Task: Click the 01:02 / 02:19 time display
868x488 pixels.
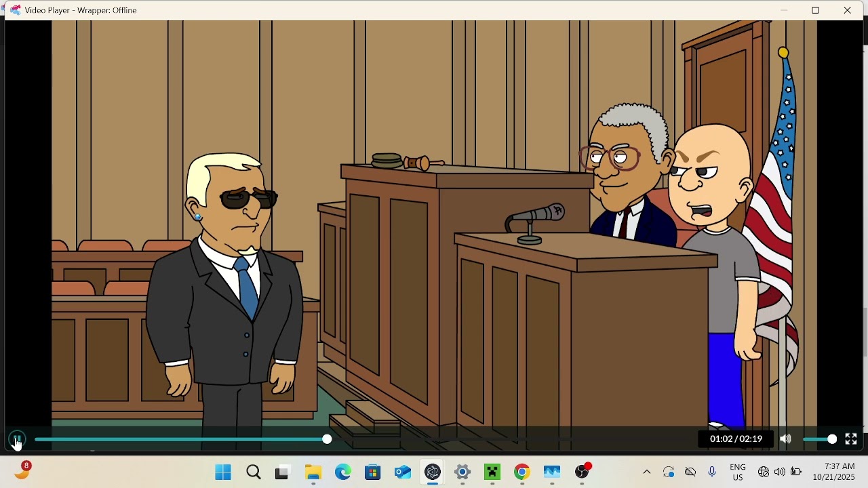Action: point(736,439)
